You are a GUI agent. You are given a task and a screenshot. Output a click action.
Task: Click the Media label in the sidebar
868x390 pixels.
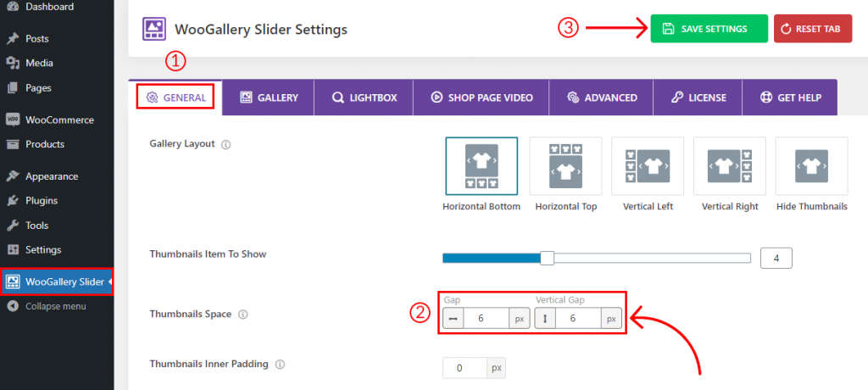pyautogui.click(x=39, y=63)
